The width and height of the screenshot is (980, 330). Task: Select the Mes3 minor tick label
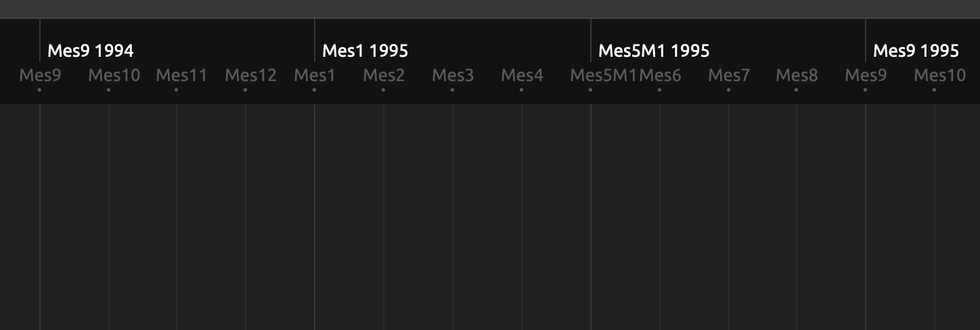[x=453, y=75]
